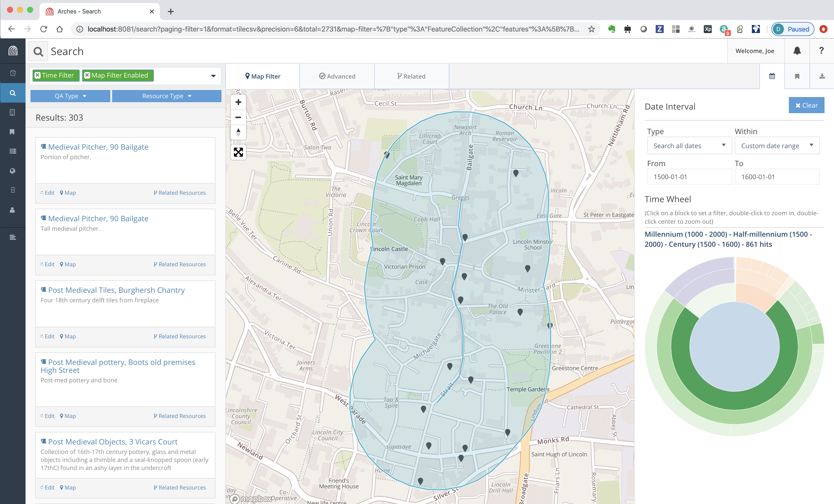Click the map fit-to-extent expand icon

pos(238,152)
